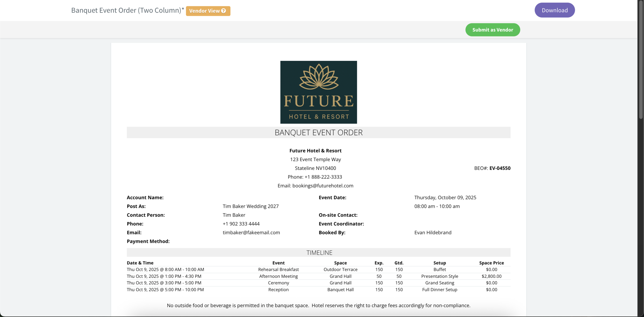The width and height of the screenshot is (644, 317).
Task: Click the Future Hotel & Resort logo
Action: (318, 92)
